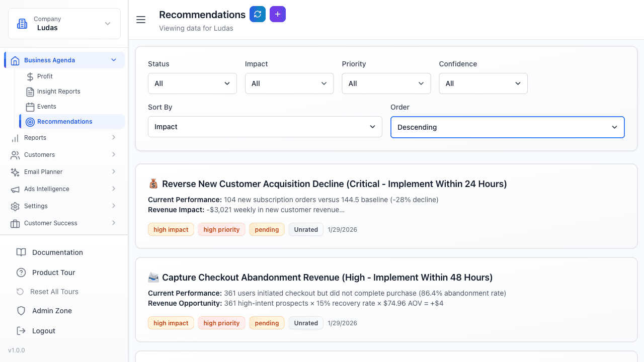Screen dimensions: 644x362
Task: Click the shield icon for Admin Zone
Action: [x=21, y=311]
